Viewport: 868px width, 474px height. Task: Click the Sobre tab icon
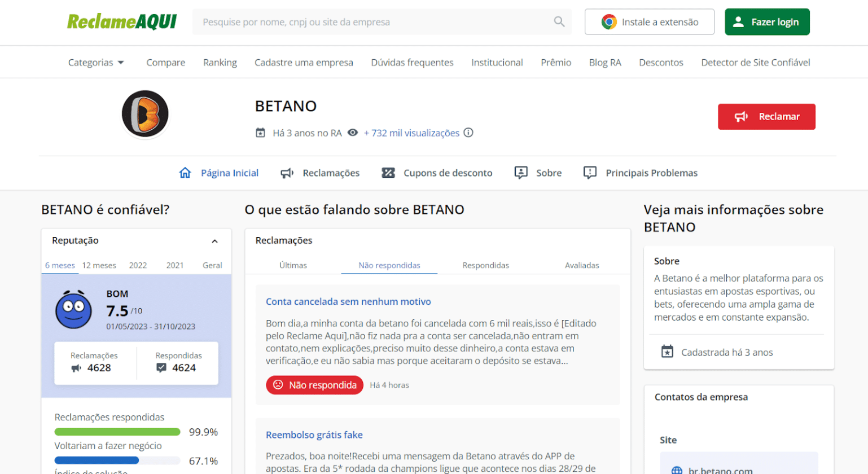[521, 173]
